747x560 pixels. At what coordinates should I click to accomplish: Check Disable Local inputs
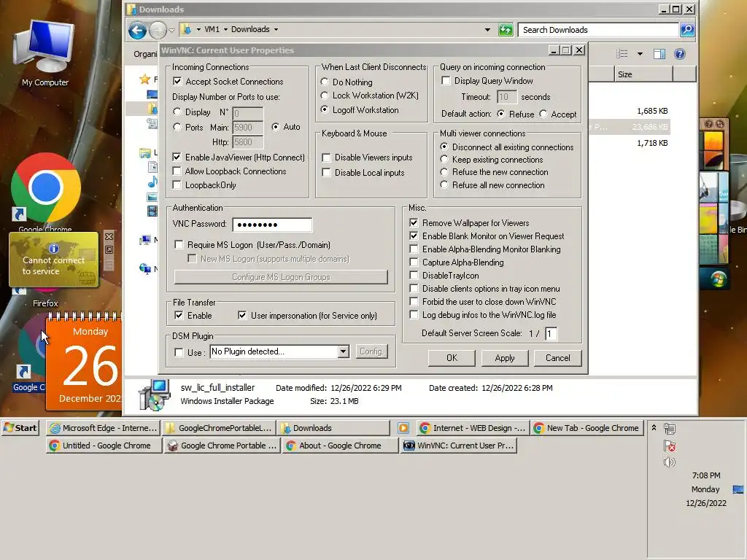(x=326, y=172)
